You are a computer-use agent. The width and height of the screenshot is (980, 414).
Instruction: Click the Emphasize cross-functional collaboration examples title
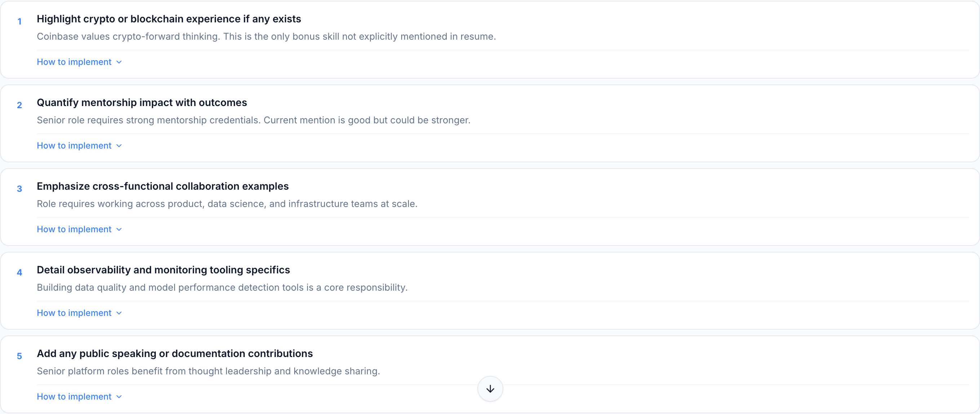point(163,186)
